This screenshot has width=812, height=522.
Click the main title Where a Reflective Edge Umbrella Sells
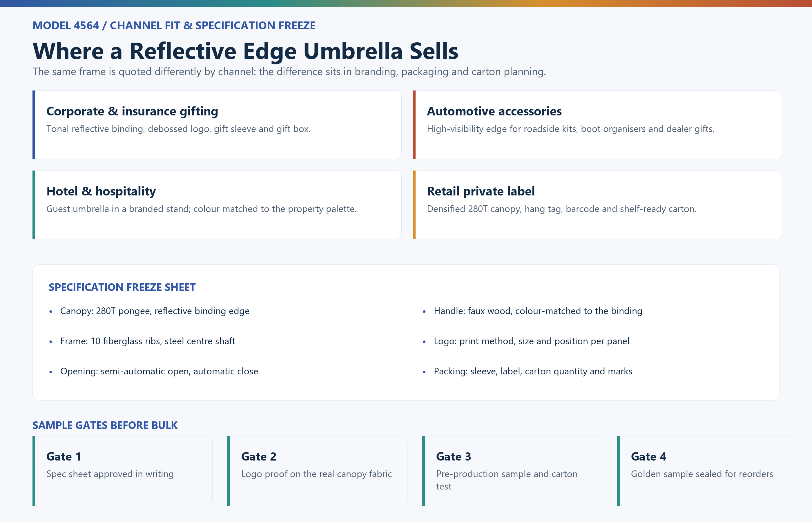(x=245, y=51)
